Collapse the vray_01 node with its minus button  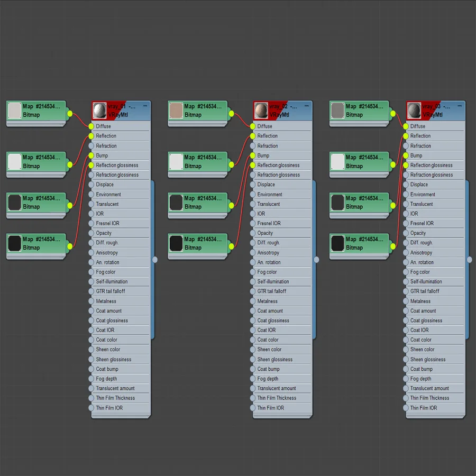click(145, 106)
